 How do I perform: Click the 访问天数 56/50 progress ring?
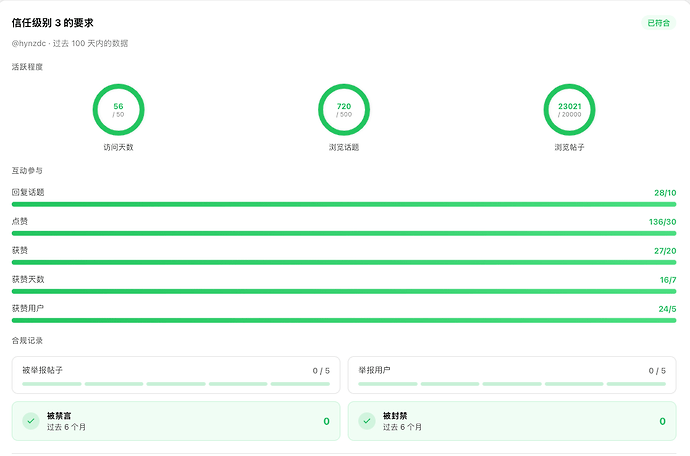coord(118,110)
